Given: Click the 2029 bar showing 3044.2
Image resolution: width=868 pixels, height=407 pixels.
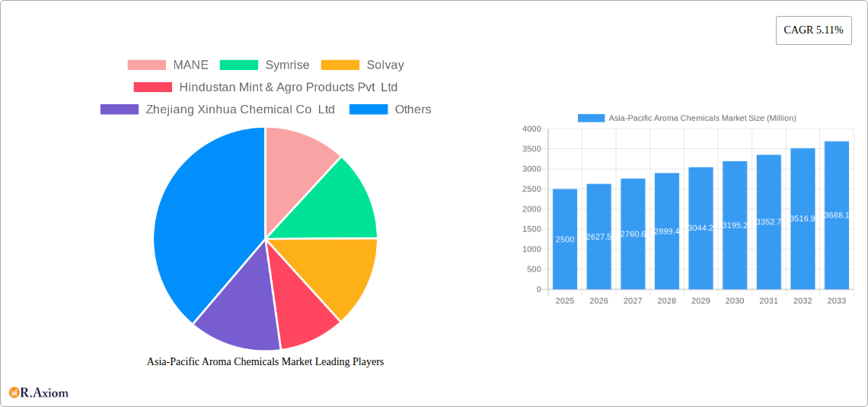Looking at the screenshot, I should 700,228.
